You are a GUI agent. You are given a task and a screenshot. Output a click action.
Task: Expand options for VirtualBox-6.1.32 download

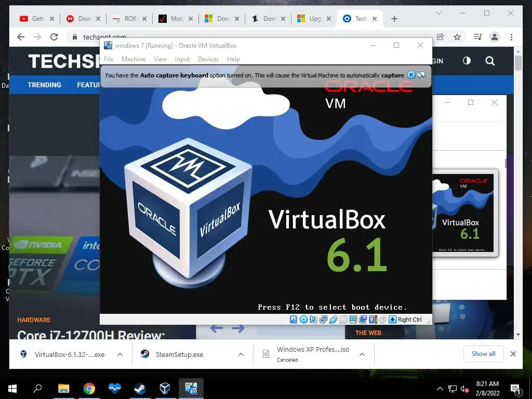click(120, 354)
